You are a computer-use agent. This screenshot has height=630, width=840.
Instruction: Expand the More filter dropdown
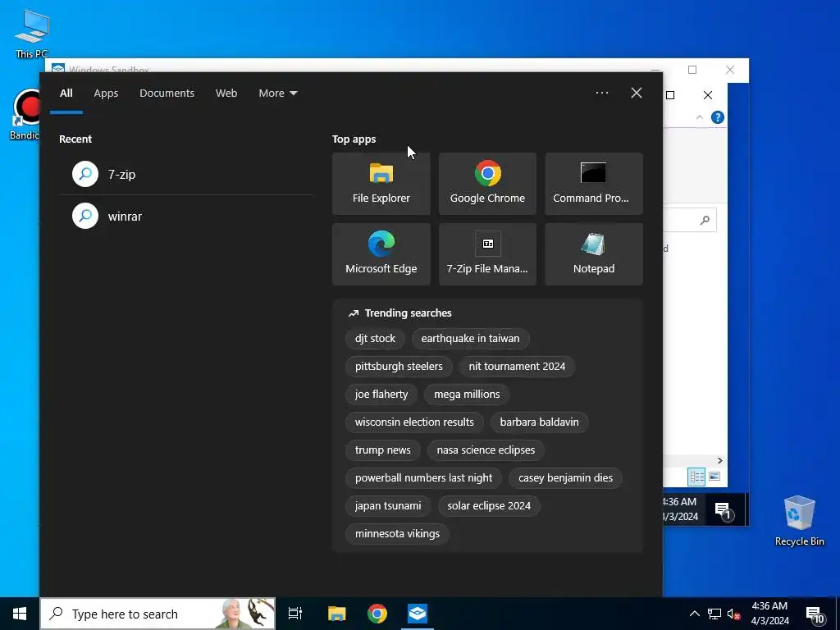[277, 93]
